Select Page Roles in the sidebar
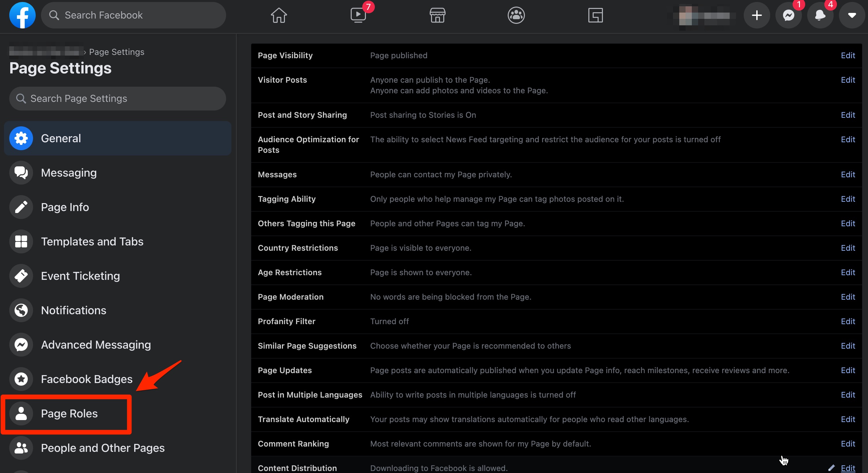The width and height of the screenshot is (868, 473). (69, 413)
